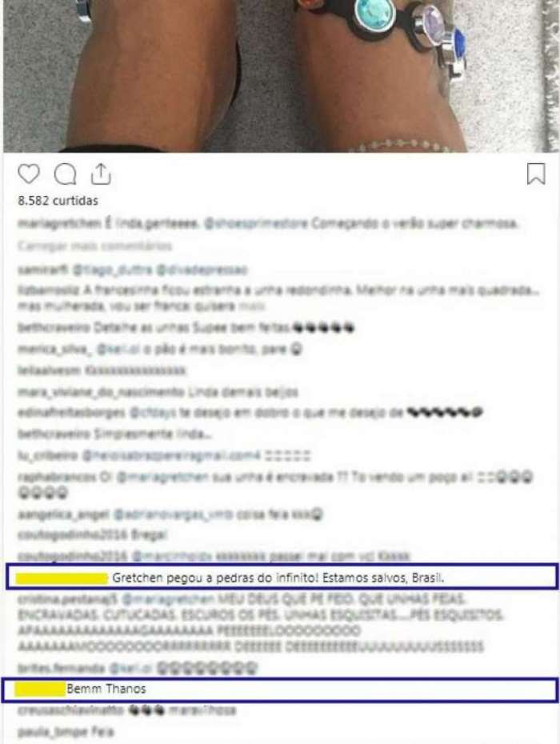Open the @shoesprimestore mention in the caption
The height and width of the screenshot is (744, 560).
coord(256,223)
